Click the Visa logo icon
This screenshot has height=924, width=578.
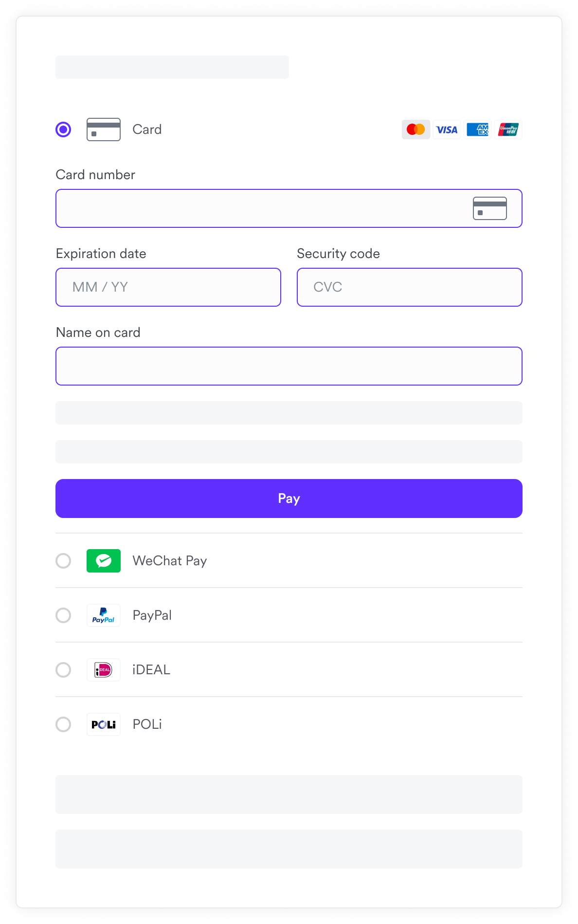(447, 129)
